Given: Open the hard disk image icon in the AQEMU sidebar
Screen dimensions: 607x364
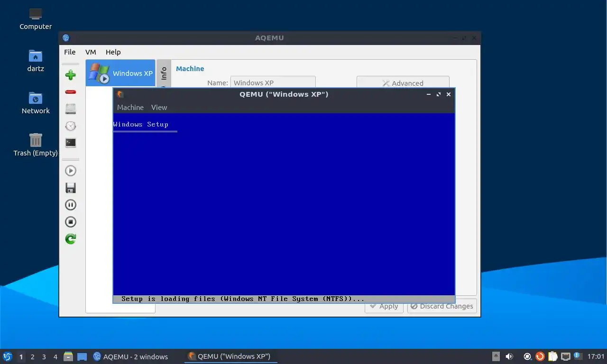Looking at the screenshot, I should pyautogui.click(x=71, y=109).
